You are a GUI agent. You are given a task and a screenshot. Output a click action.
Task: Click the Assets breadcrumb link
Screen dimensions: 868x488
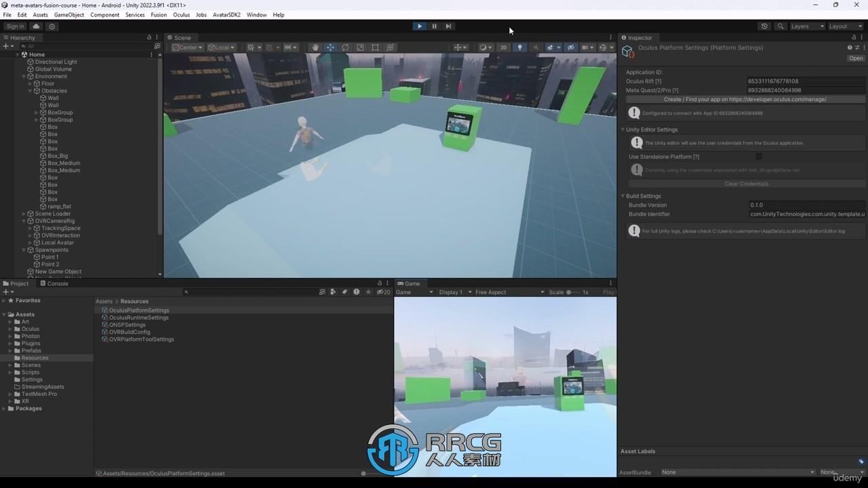pyautogui.click(x=104, y=301)
